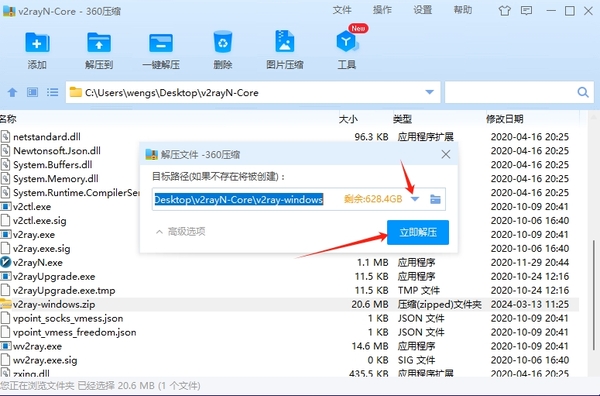Select System.Buffers.dll file
Image resolution: width=600 pixels, height=396 pixels.
(53, 165)
